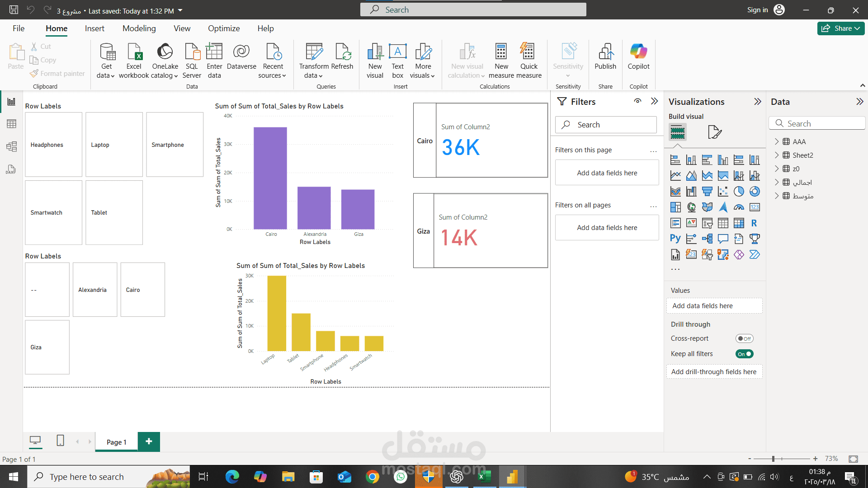Toggle Laptop slicer tile

click(x=114, y=145)
